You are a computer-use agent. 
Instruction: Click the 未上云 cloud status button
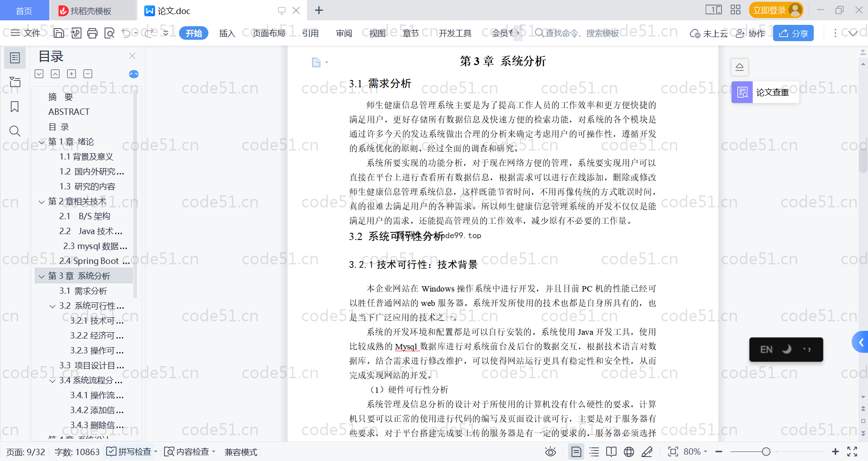[709, 33]
